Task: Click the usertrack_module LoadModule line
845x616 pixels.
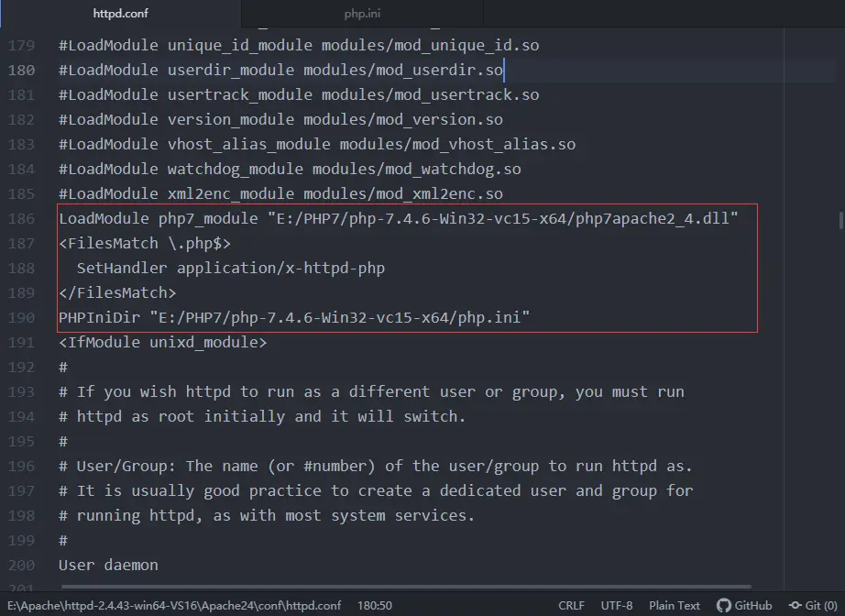Action: 299,94
